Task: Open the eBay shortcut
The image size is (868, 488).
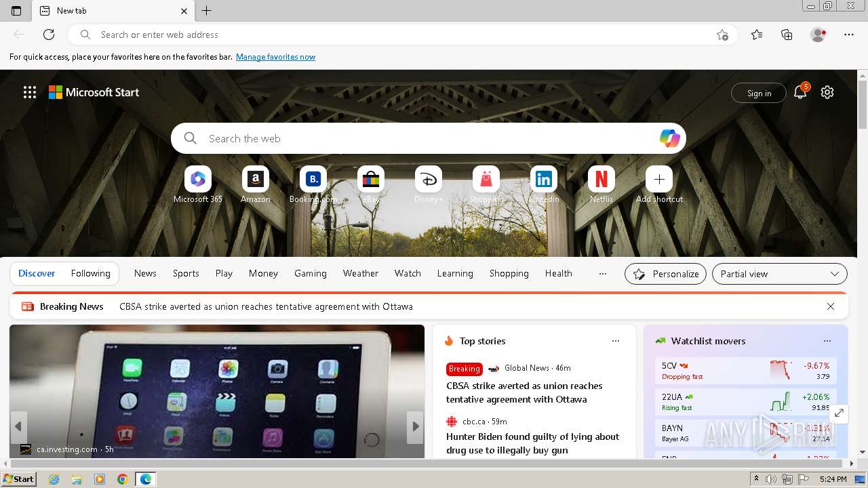Action: point(371,184)
